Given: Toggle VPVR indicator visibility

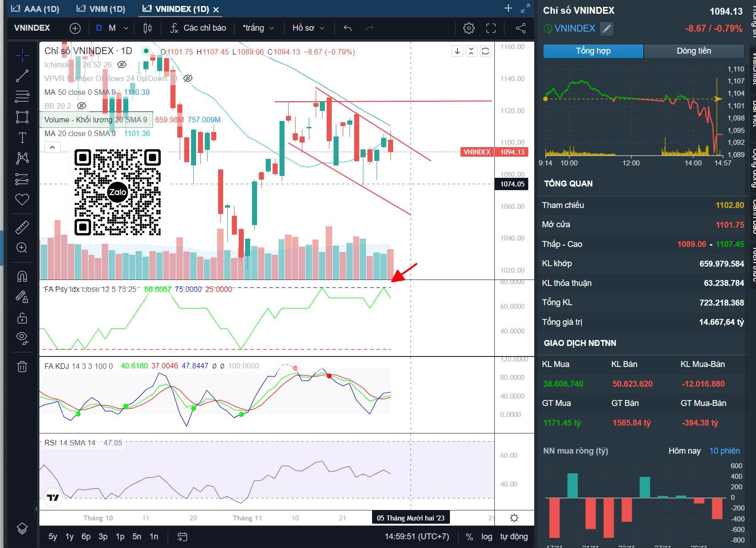Looking at the screenshot, I should 187,78.
